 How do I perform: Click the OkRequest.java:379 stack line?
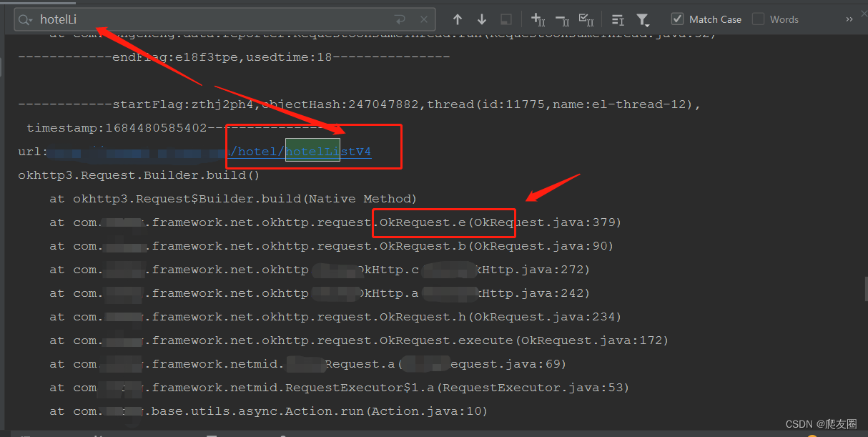pyautogui.click(x=335, y=222)
